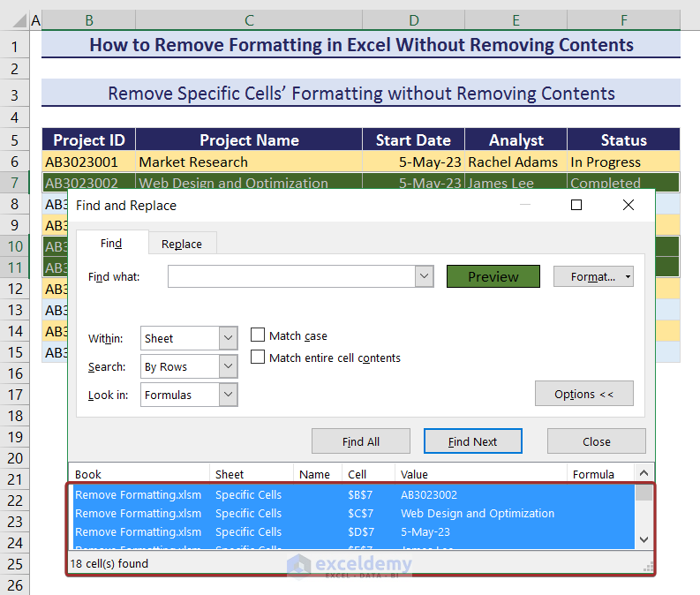Open the Format button dropdown arrow

628,276
